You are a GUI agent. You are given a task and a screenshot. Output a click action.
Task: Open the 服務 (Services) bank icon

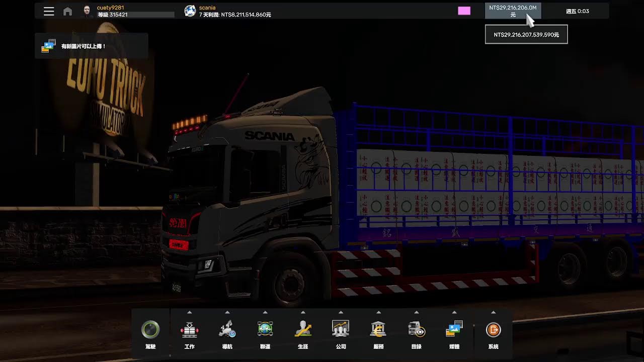[x=378, y=330]
